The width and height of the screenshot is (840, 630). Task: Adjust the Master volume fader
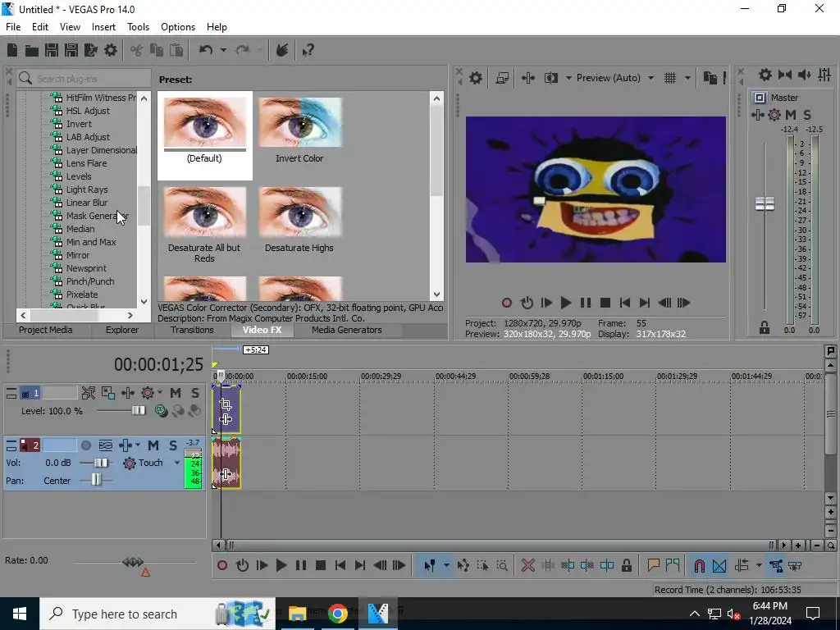point(765,203)
